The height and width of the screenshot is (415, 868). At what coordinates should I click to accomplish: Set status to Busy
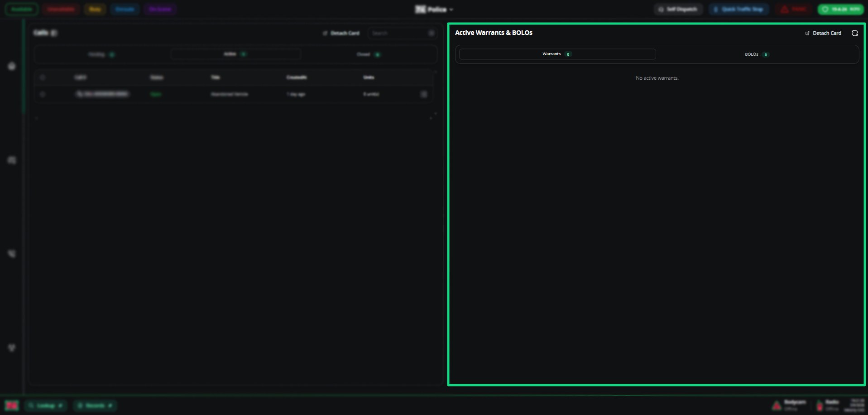[95, 9]
